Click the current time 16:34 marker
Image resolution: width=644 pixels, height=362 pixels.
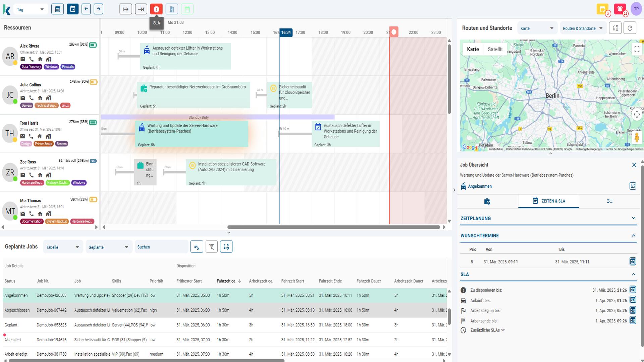[x=286, y=33]
